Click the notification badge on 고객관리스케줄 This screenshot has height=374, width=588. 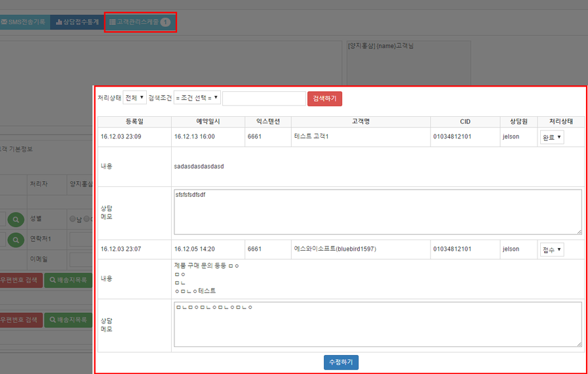coord(165,22)
